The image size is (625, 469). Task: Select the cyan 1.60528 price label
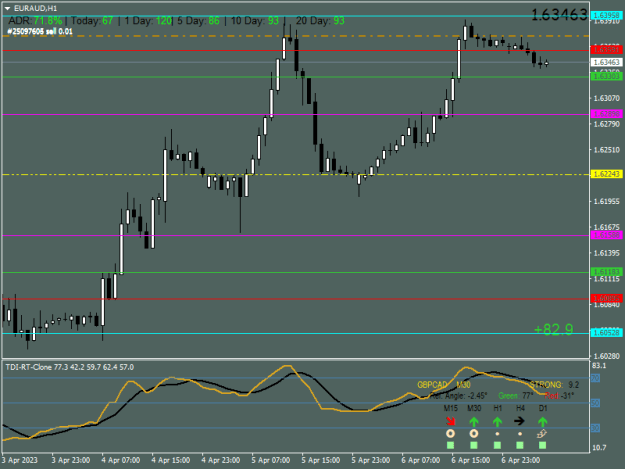(606, 333)
